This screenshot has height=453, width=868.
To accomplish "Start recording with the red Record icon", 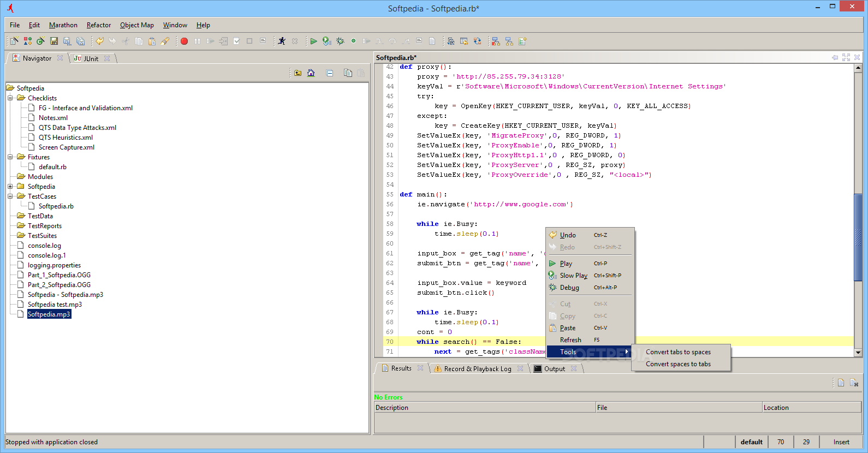I will click(184, 41).
